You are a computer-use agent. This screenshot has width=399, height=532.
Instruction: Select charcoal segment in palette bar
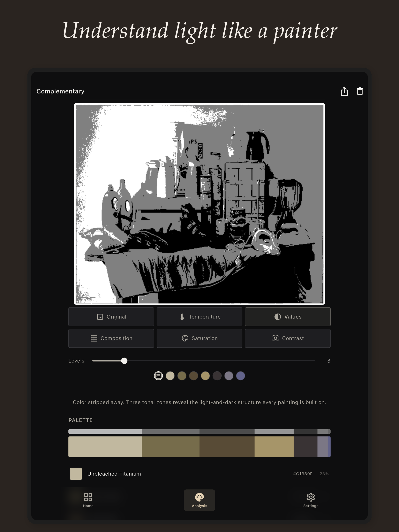306,447
